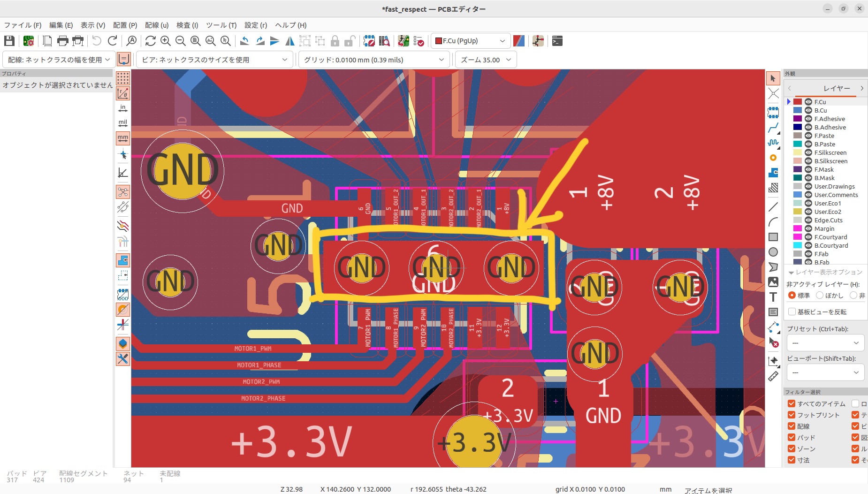Click the Zoom Out icon

180,41
